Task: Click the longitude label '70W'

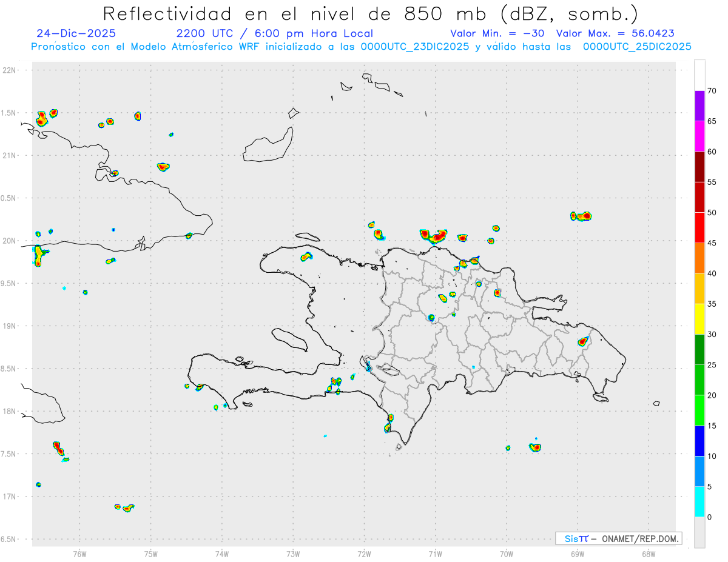Action: [507, 554]
